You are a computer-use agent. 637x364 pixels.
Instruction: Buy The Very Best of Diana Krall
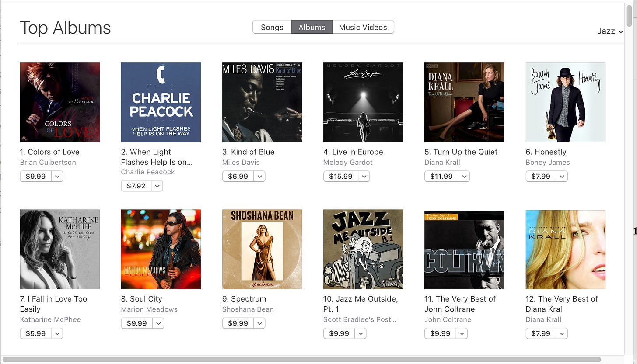541,333
